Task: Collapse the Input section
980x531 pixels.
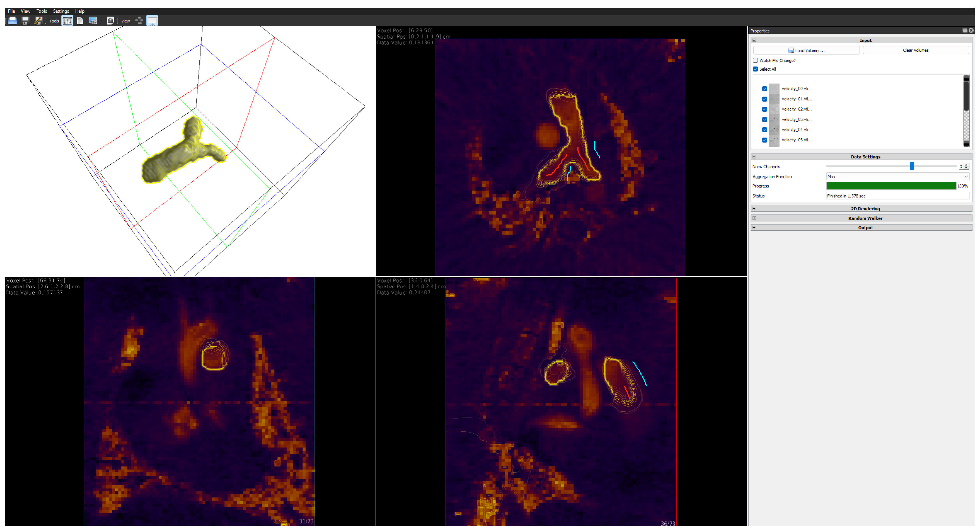Action: [754, 40]
